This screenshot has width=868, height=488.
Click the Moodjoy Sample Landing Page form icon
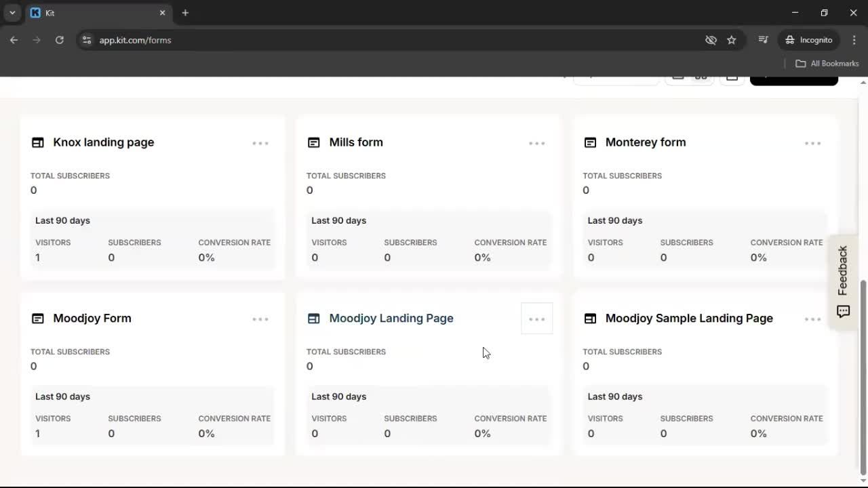coord(590,319)
